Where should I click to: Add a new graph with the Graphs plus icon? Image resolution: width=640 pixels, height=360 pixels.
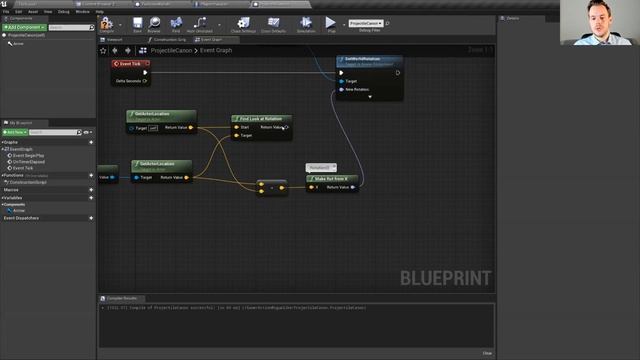[x=91, y=142]
